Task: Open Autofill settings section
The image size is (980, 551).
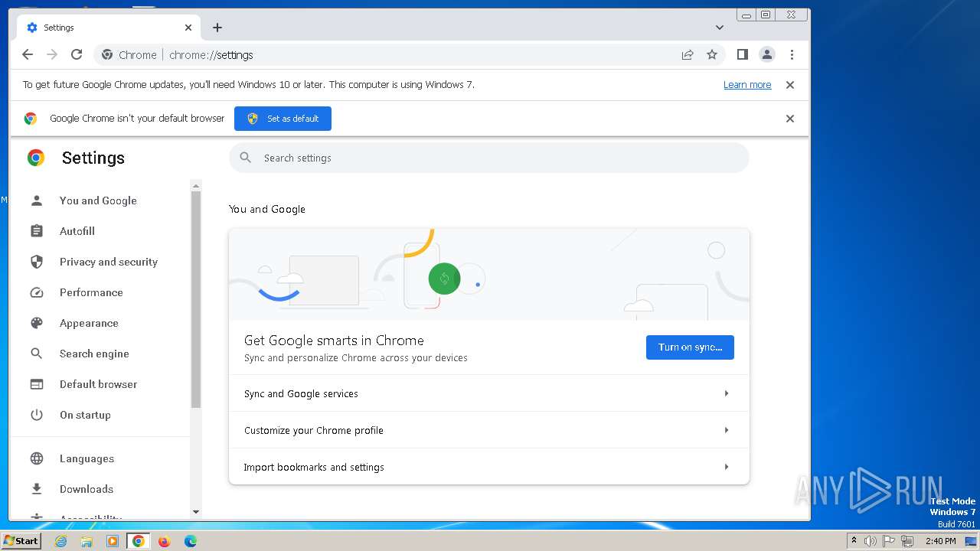Action: 77,231
